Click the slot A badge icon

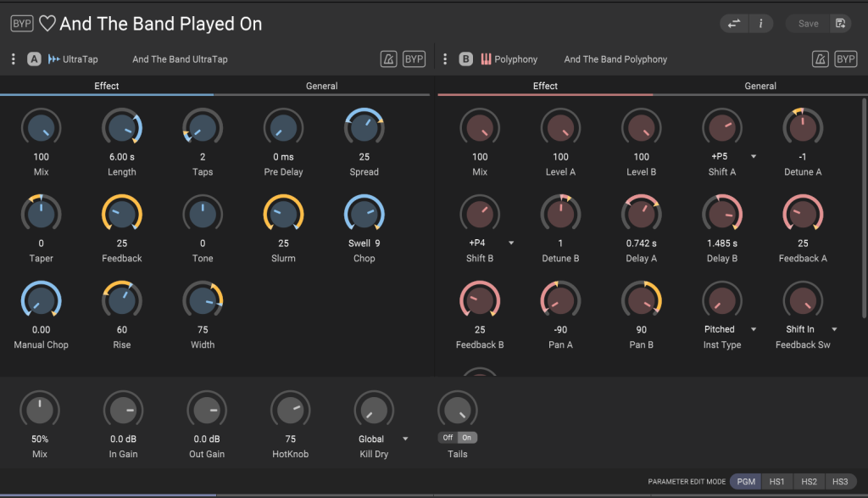click(34, 59)
